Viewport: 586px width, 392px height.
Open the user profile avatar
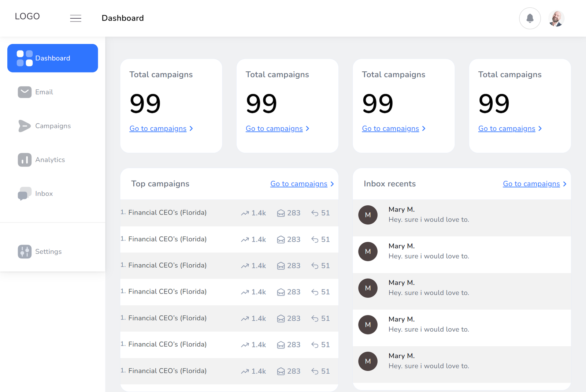(556, 18)
